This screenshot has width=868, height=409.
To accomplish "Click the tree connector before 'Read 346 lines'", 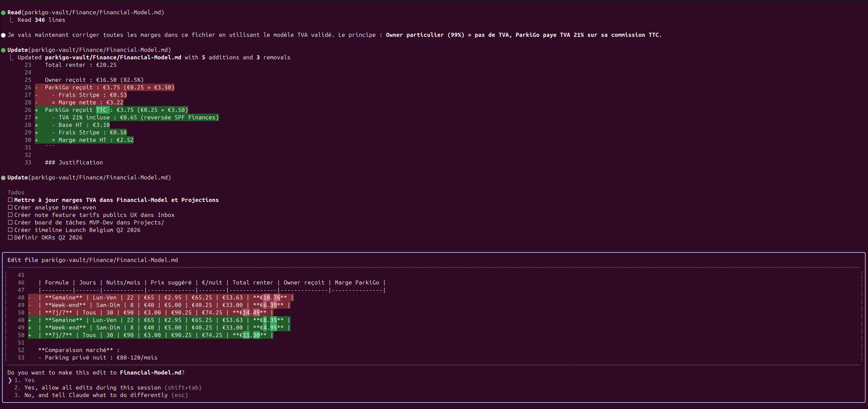I will pyautogui.click(x=12, y=20).
